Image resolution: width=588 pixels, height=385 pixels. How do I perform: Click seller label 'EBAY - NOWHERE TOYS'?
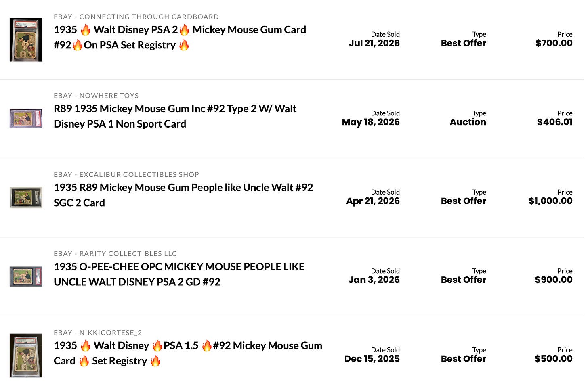tap(96, 96)
